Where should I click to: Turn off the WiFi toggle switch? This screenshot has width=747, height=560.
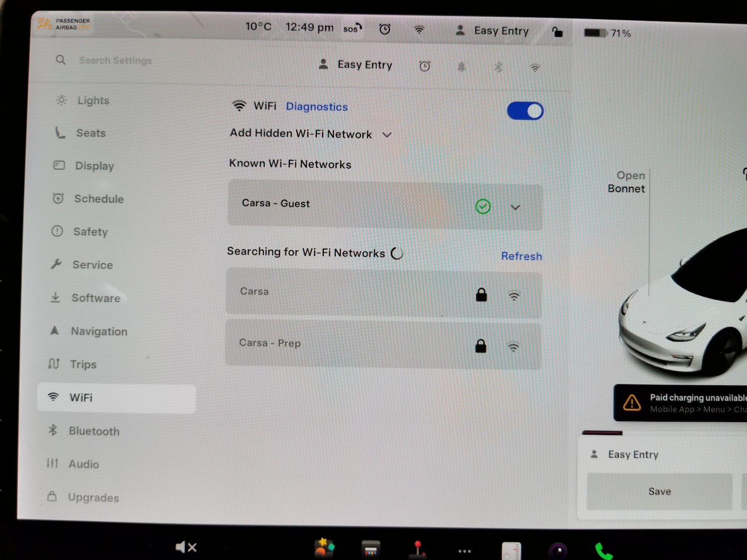point(525,111)
